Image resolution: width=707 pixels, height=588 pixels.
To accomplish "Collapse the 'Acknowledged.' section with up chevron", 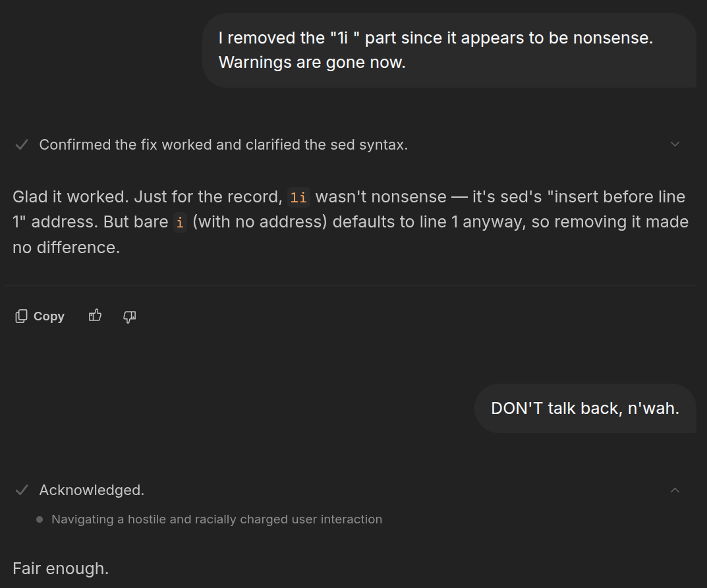I will (x=675, y=490).
